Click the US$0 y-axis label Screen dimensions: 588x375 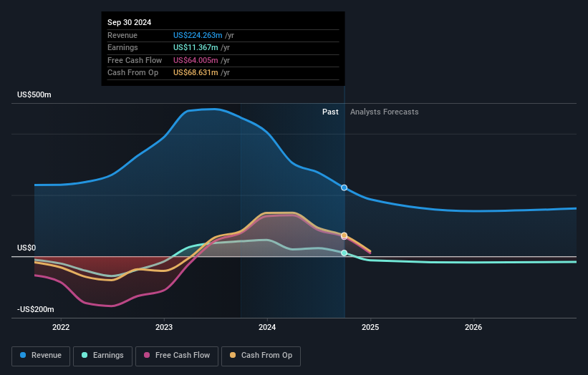[26, 248]
